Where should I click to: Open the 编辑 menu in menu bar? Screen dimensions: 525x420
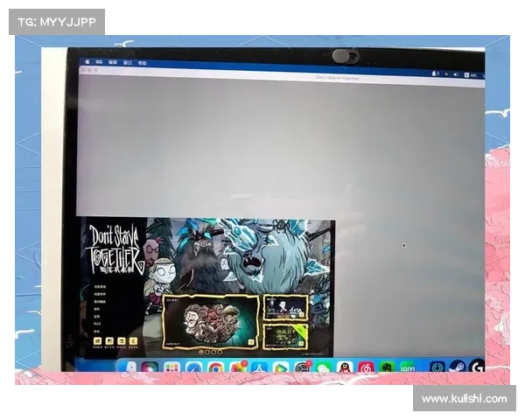click(113, 62)
